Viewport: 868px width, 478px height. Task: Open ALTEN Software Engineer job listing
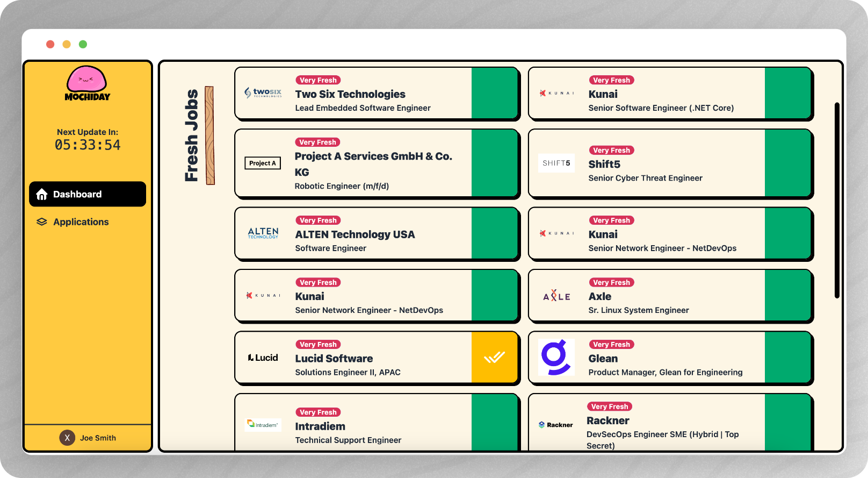[x=330, y=248]
